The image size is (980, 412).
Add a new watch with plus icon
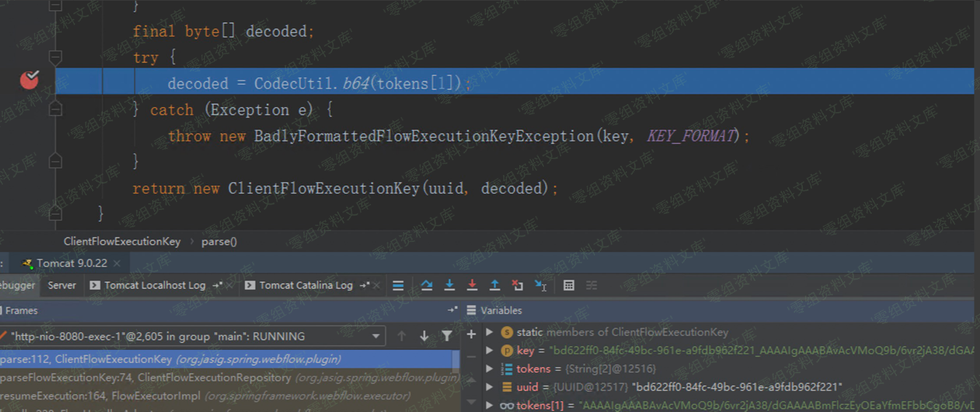tap(471, 334)
